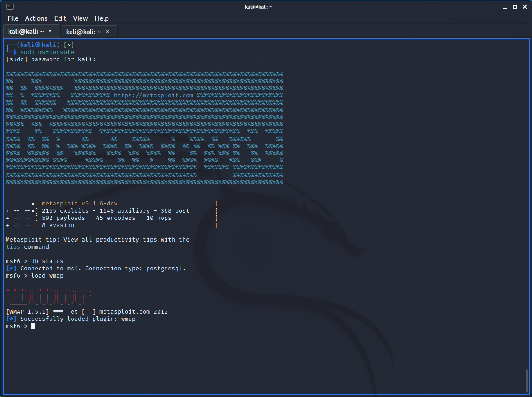The image size is (532, 397).
Task: Click the terminal icon in the title bar
Action: click(9, 6)
